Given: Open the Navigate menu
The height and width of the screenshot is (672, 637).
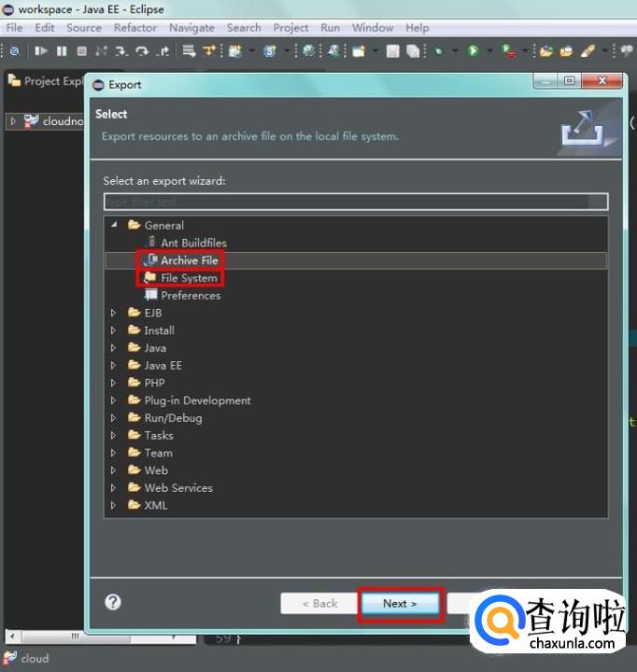Looking at the screenshot, I should tap(191, 28).
